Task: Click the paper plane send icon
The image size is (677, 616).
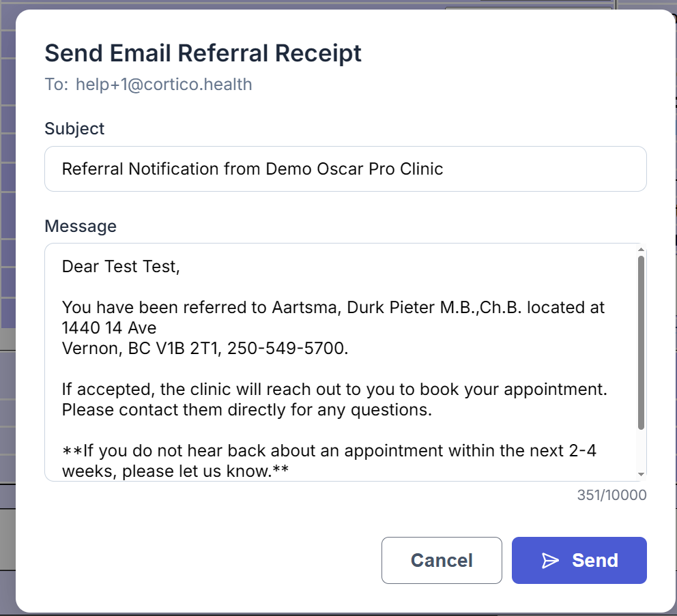Action: coord(550,561)
